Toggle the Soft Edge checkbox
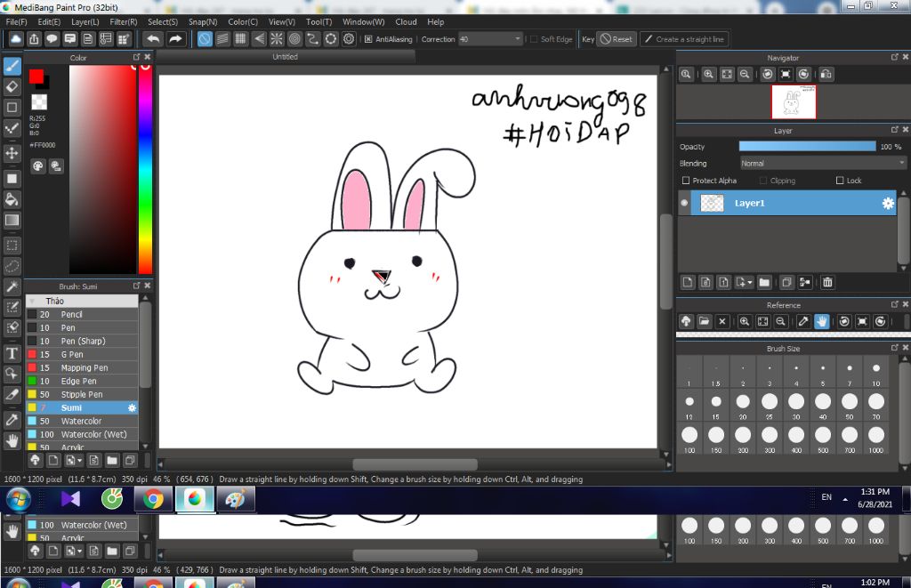The image size is (911, 588). click(x=534, y=39)
